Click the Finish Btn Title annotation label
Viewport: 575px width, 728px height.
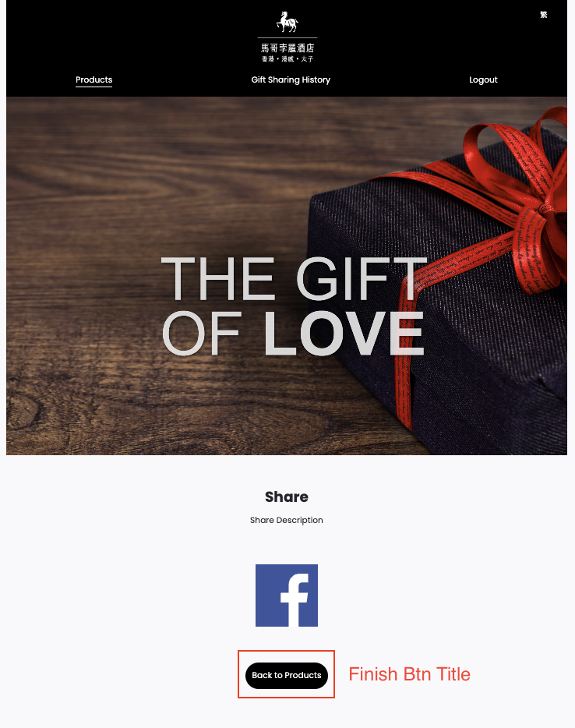[409, 674]
